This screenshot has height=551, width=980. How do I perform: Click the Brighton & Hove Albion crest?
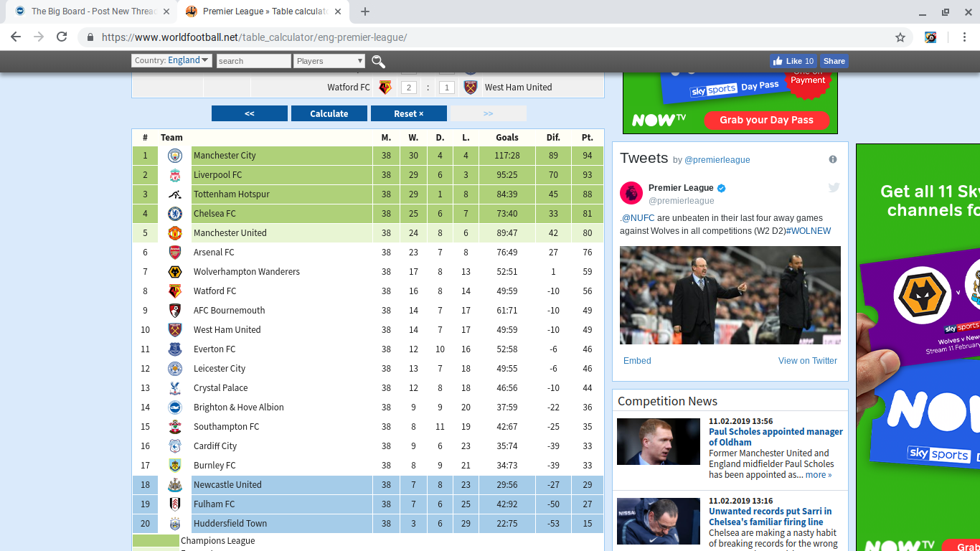175,408
